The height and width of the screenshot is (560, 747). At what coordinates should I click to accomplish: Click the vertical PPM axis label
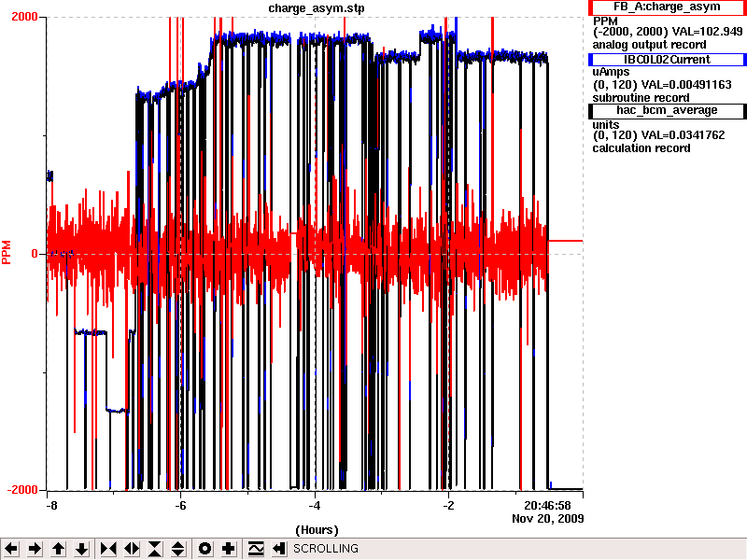point(7,252)
